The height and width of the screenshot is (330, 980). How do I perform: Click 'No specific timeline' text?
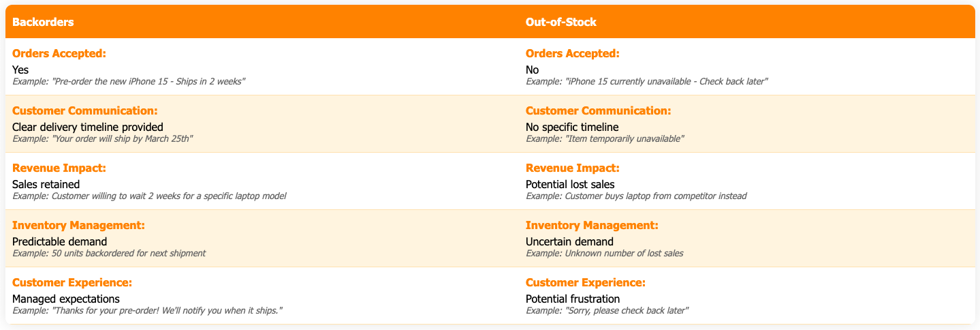click(572, 127)
